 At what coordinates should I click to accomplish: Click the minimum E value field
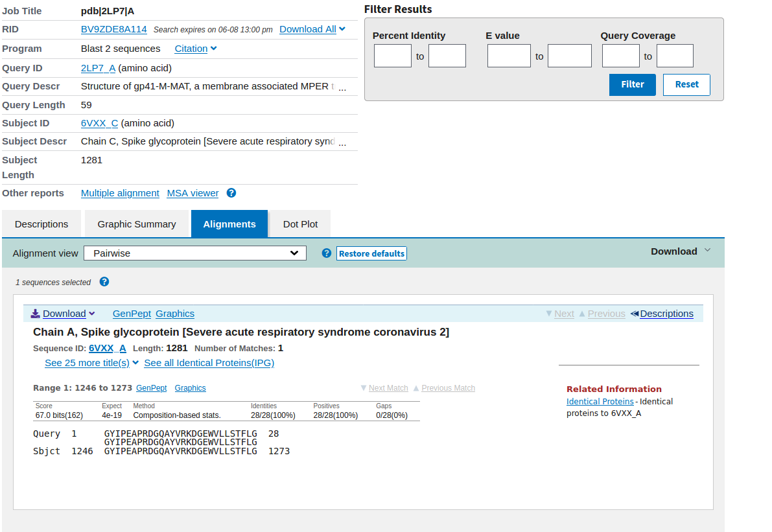(509, 56)
